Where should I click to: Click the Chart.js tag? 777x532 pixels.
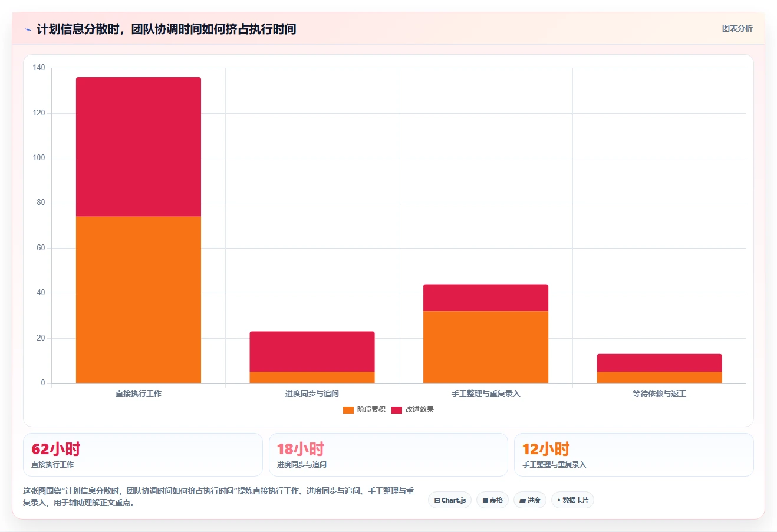point(450,500)
